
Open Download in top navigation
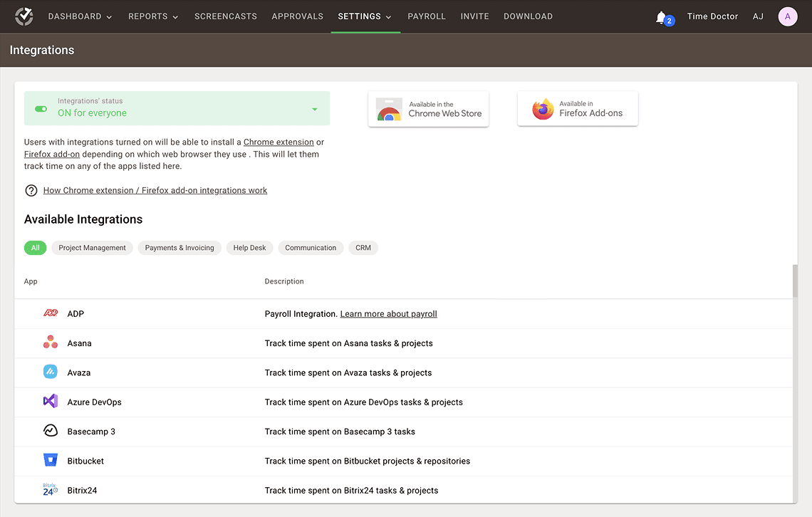(529, 16)
